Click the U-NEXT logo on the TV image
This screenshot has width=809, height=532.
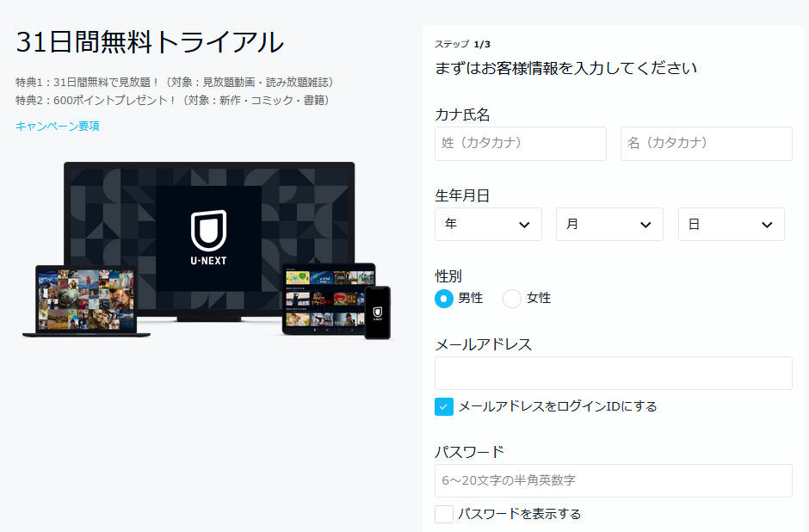(x=208, y=238)
